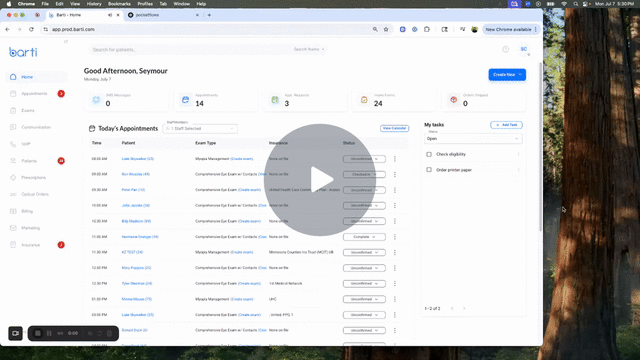Check the Check eligibility task checkbox

click(x=429, y=154)
